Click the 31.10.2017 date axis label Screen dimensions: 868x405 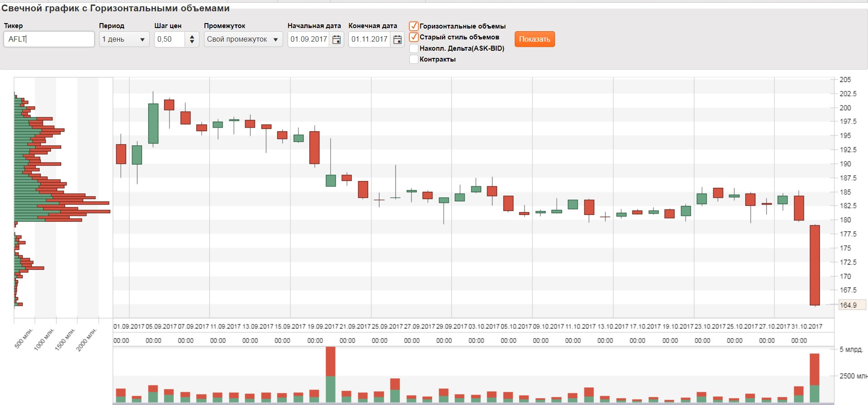click(x=806, y=326)
